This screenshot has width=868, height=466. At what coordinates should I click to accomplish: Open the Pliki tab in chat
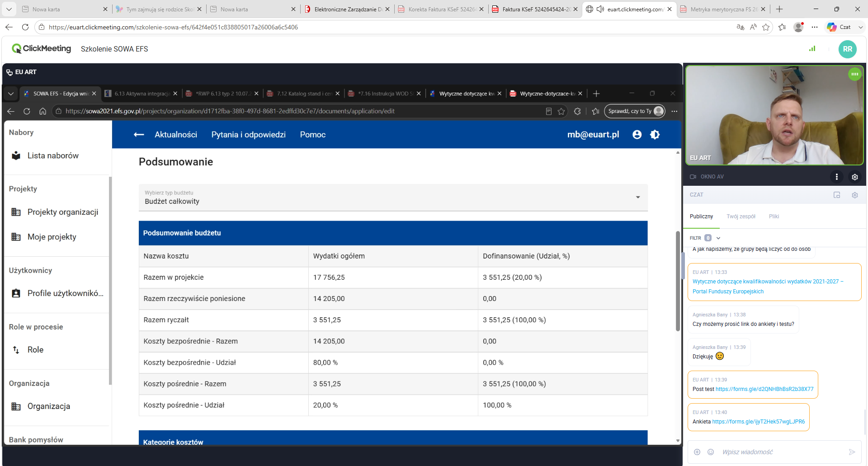pos(774,217)
